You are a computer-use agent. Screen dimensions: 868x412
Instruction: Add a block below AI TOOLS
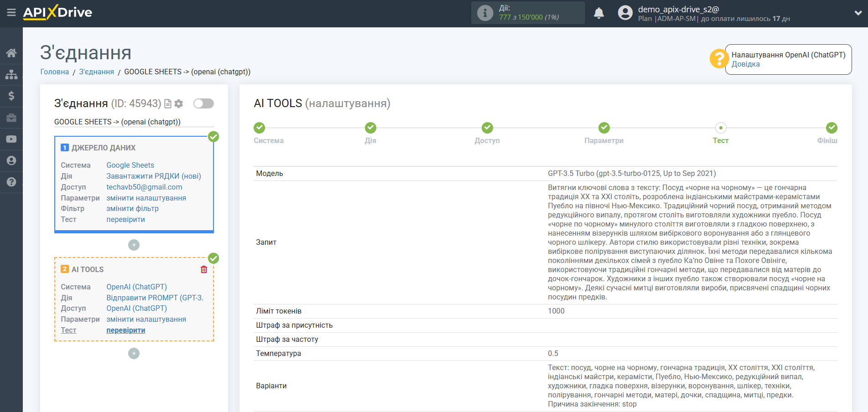pos(134,354)
